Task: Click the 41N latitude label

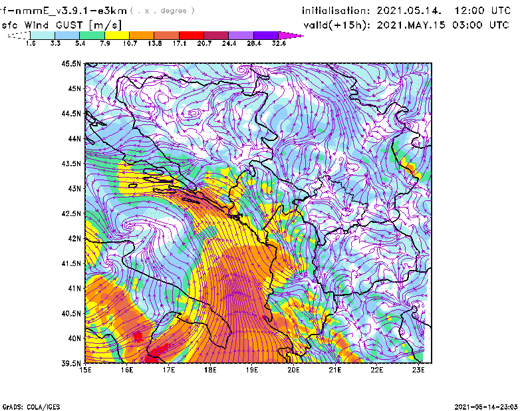Action: (74, 289)
